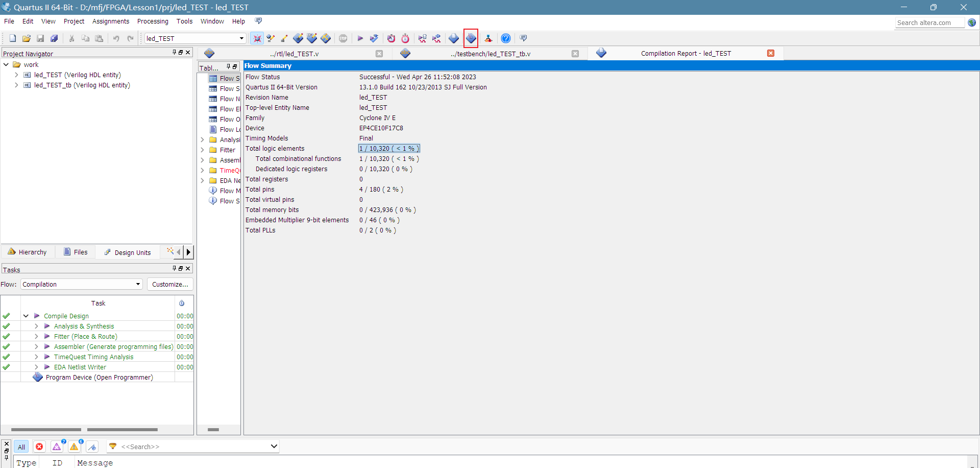Screen dimensions: 980x468
Task: Open the Assignments menu
Action: tap(111, 21)
